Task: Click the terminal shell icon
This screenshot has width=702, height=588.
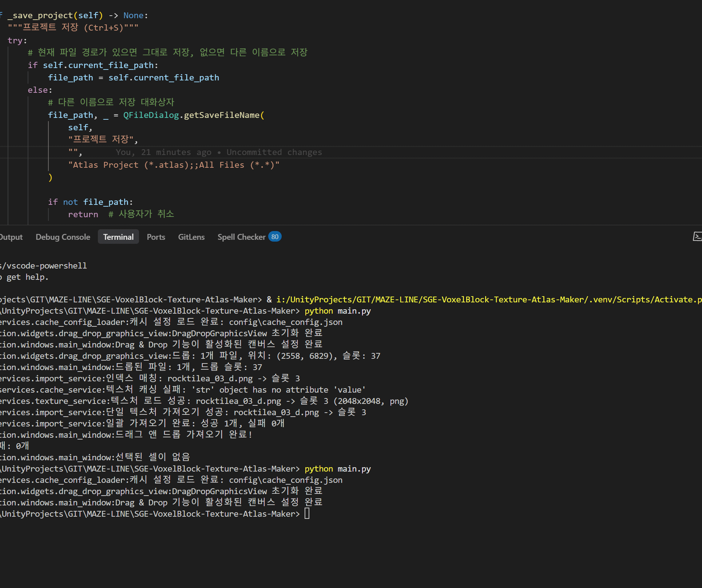Action: [x=697, y=237]
